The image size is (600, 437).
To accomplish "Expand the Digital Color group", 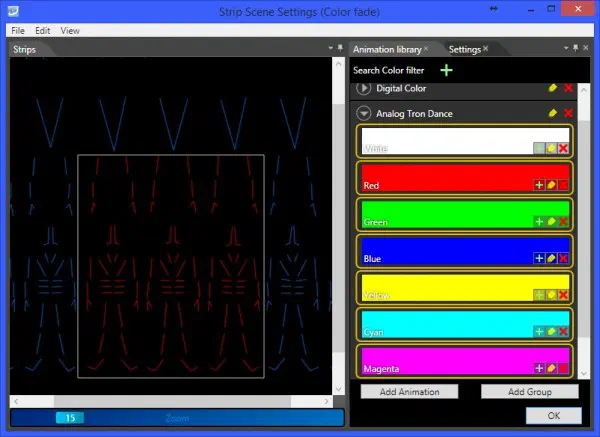I will (x=364, y=88).
